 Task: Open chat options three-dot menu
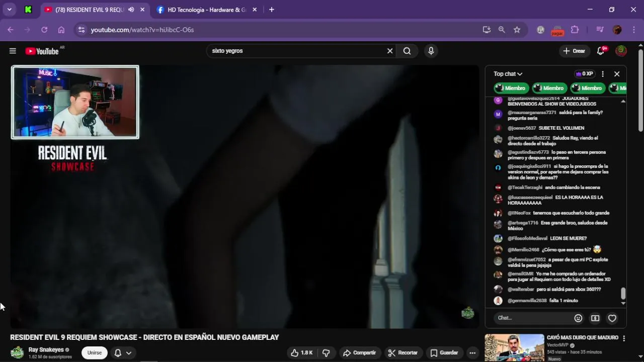[x=603, y=74]
